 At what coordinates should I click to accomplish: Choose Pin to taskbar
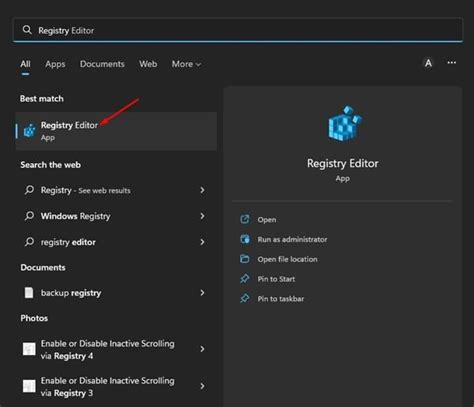[281, 299]
